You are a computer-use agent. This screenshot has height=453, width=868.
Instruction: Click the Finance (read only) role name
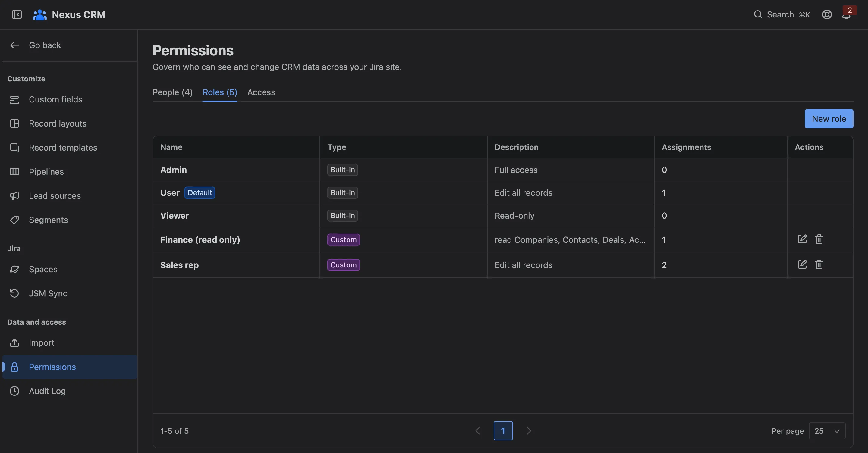[200, 239]
